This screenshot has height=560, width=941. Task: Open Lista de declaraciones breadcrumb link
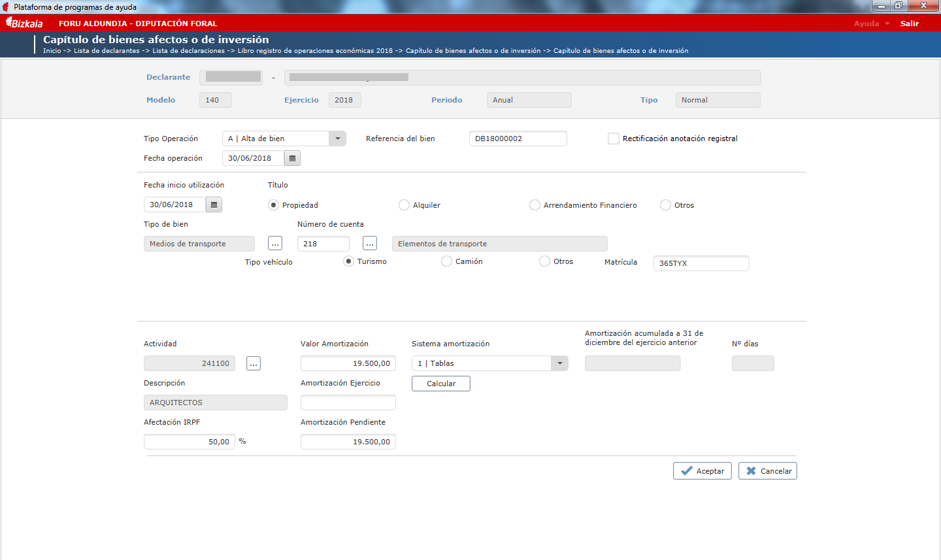[x=189, y=51]
